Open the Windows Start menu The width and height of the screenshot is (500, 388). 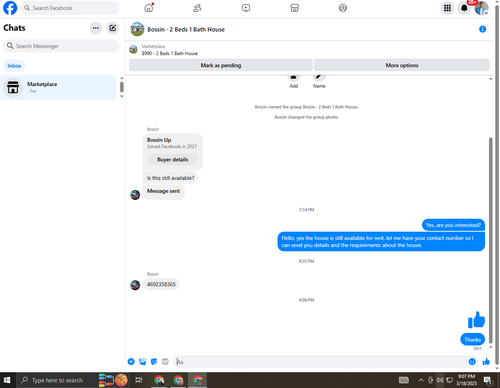(x=7, y=380)
